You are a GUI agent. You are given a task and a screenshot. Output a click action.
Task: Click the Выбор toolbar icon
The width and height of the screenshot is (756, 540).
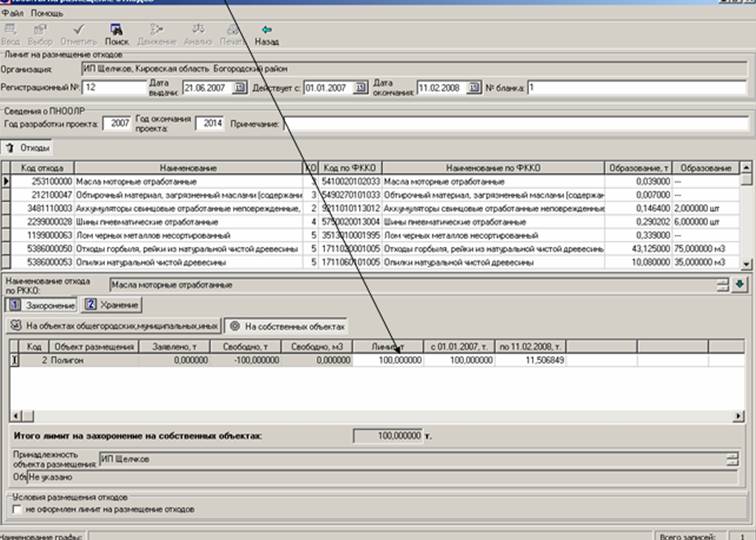point(40,31)
